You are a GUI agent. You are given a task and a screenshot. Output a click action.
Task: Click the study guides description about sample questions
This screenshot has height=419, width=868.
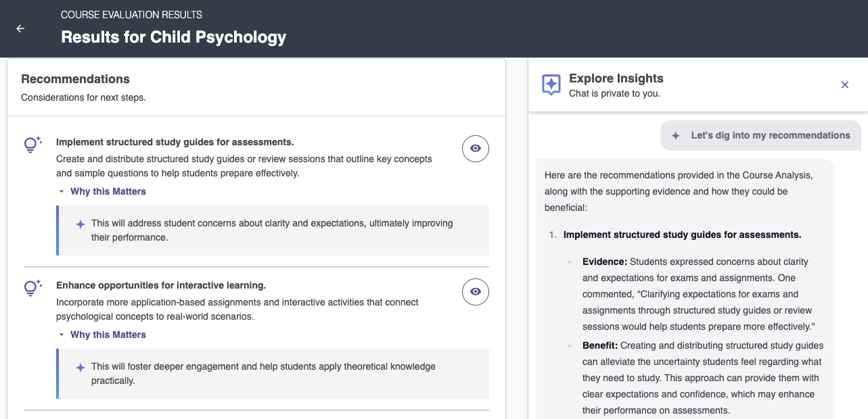pos(244,166)
